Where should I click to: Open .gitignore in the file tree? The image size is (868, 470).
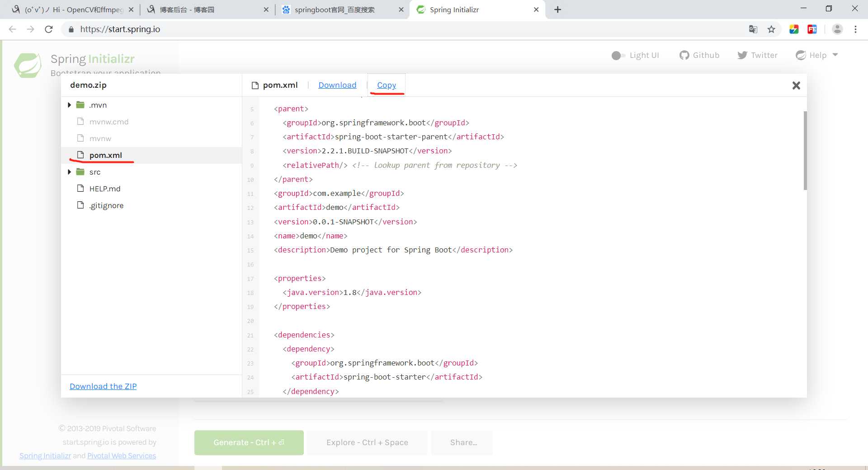(106, 205)
